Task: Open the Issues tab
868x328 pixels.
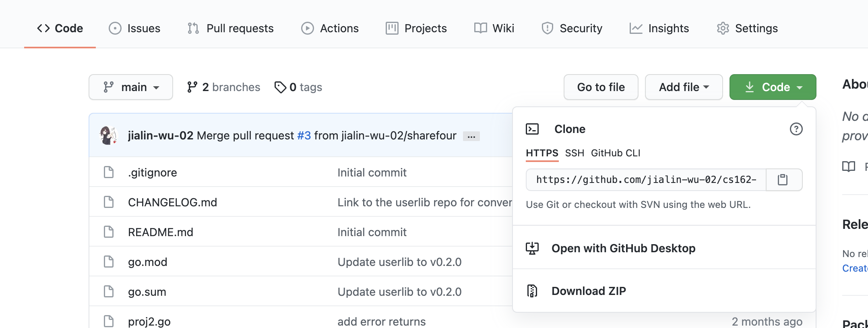Action: click(x=134, y=28)
